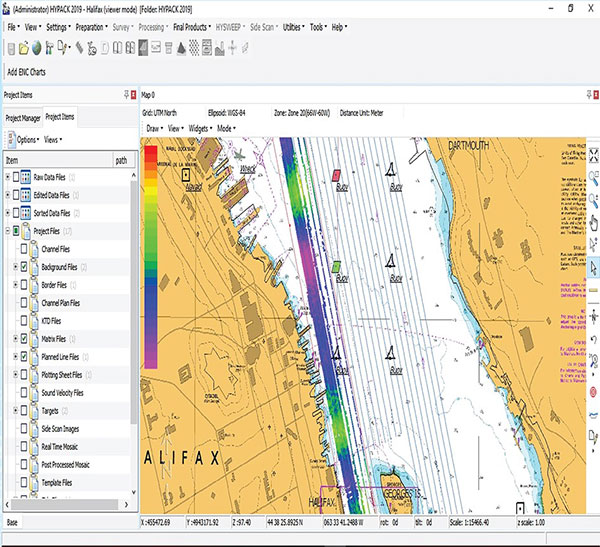The image size is (600, 547).
Task: Click the dotted hexagon pattern icon
Action: (x=194, y=48)
